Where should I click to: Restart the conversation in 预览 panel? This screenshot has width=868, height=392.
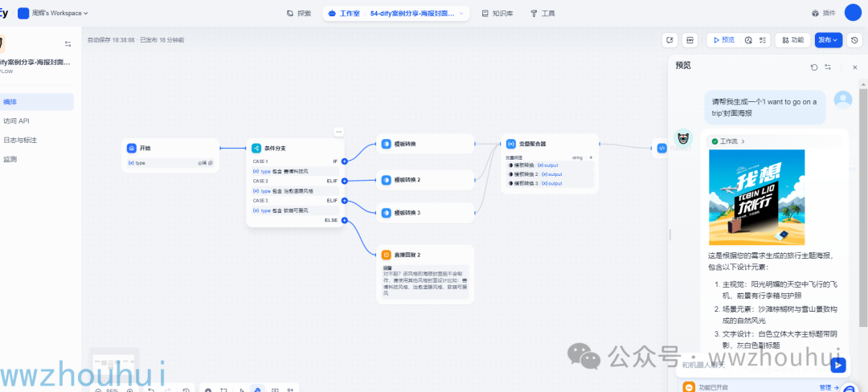pyautogui.click(x=813, y=67)
